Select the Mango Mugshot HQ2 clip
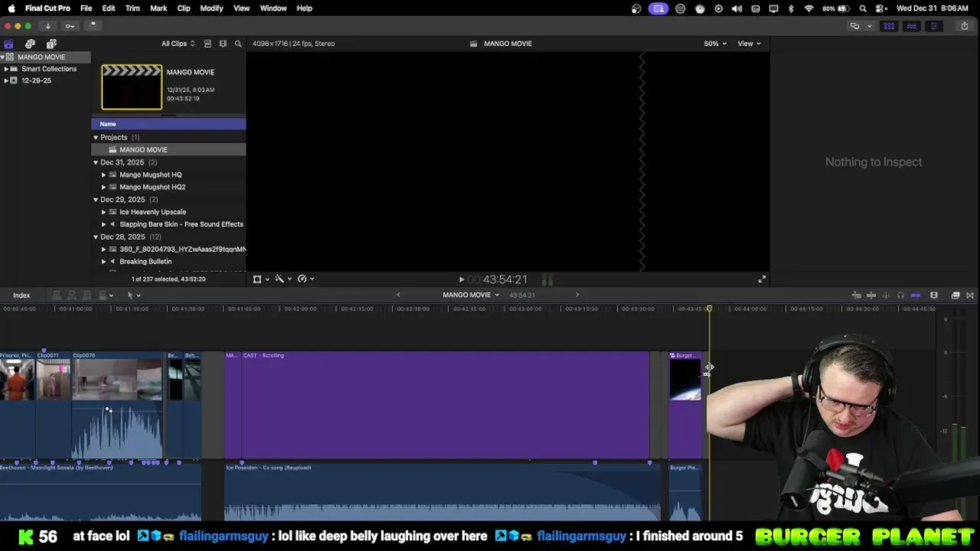980x551 pixels. [152, 187]
